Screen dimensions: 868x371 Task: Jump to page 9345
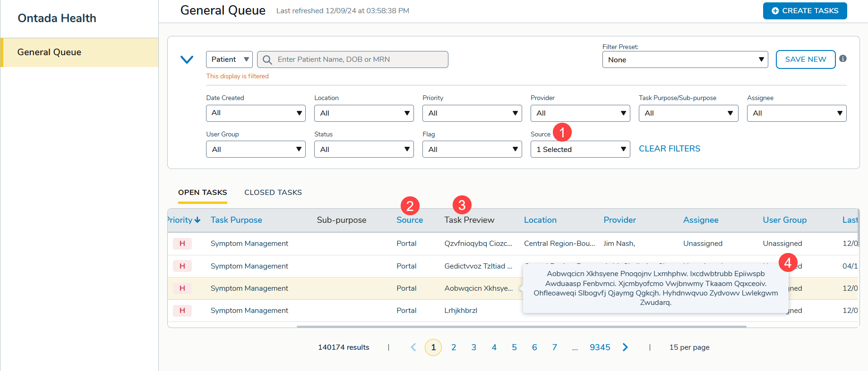click(x=600, y=347)
